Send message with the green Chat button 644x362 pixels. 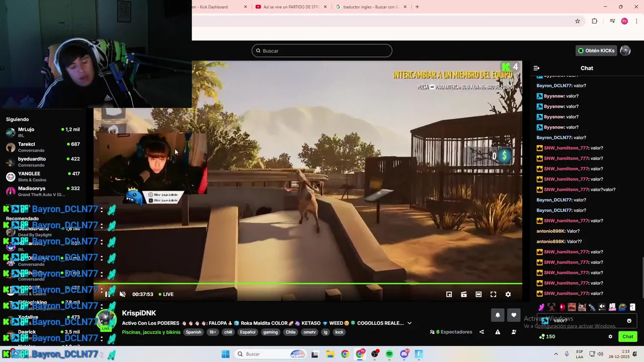[628, 337]
